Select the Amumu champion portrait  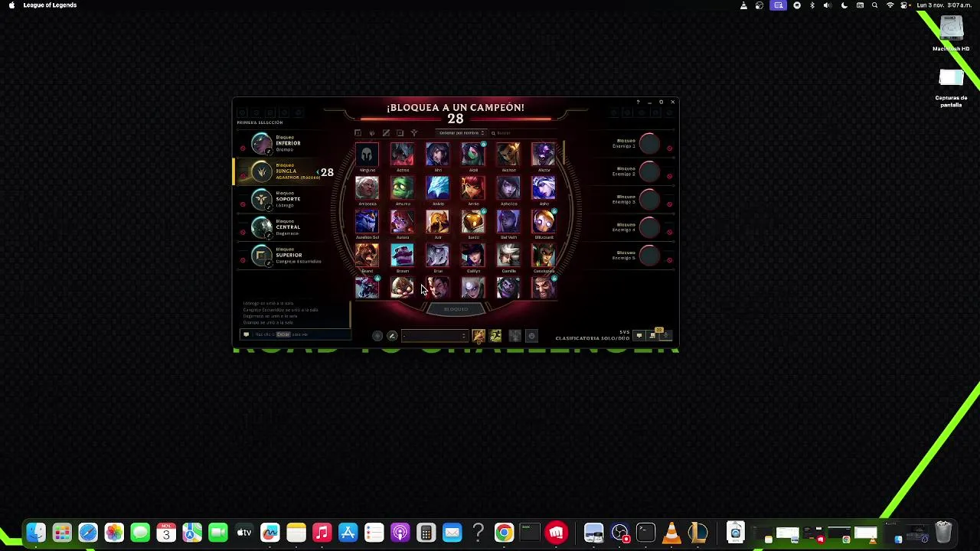(x=402, y=188)
